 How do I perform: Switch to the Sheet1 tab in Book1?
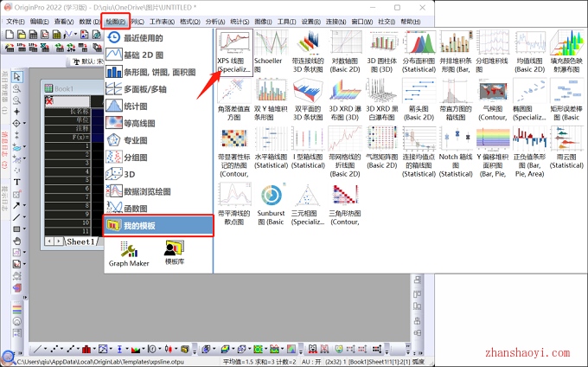[x=80, y=241]
